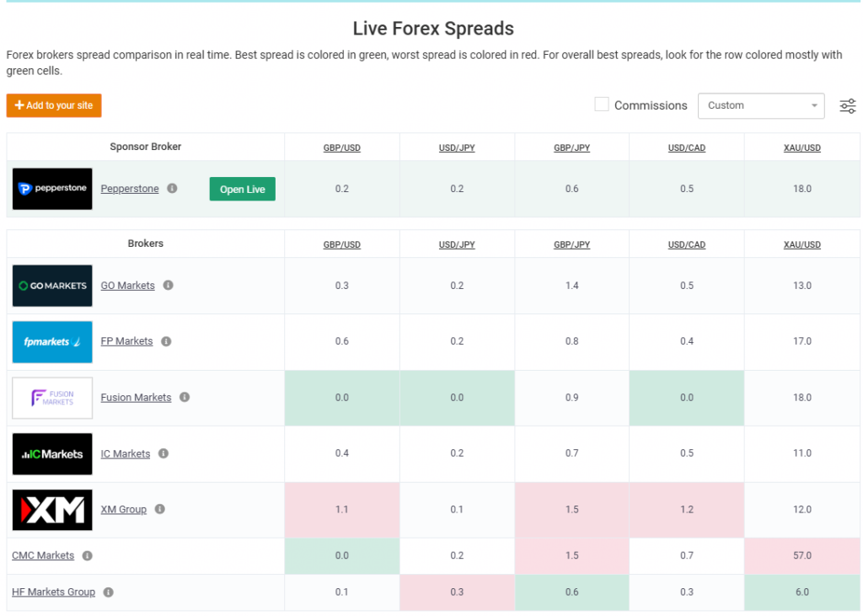Click XM Group red GBP/USD 1.1 cell
863x616 pixels.
pyautogui.click(x=342, y=510)
